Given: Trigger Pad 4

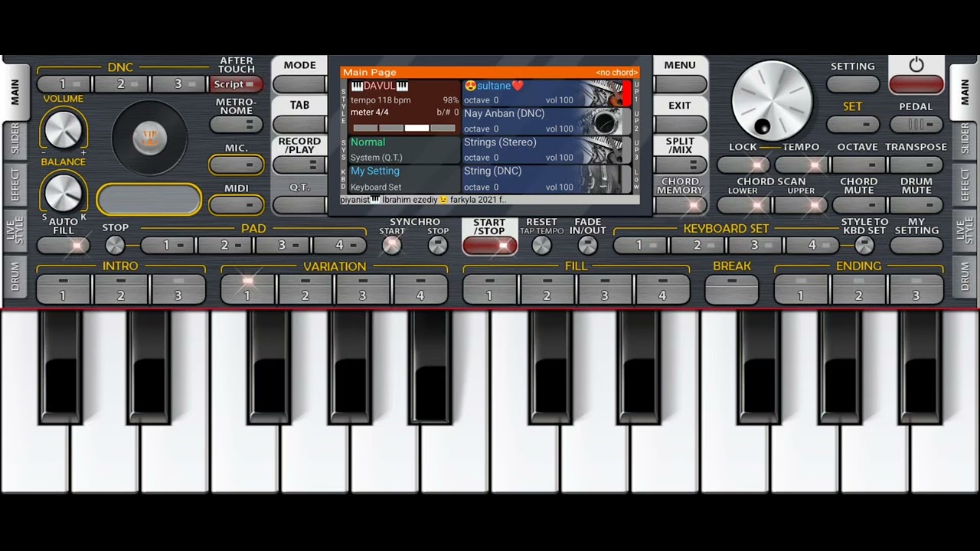Looking at the screenshot, I should coord(341,246).
